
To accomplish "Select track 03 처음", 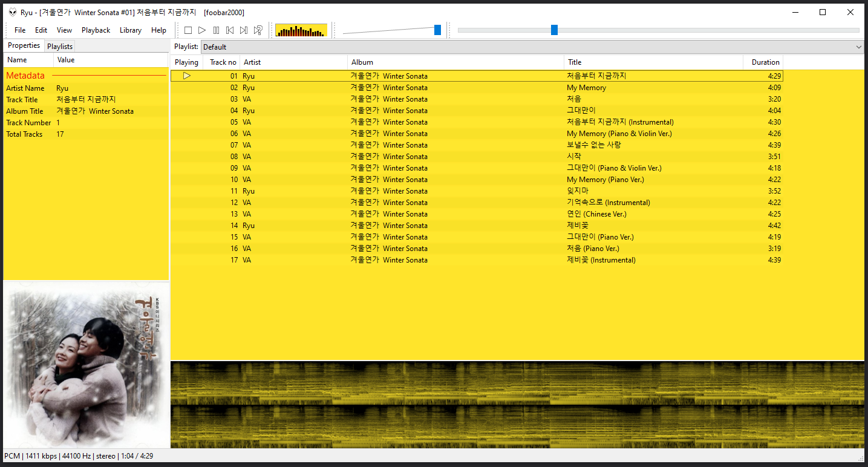I will [477, 99].
